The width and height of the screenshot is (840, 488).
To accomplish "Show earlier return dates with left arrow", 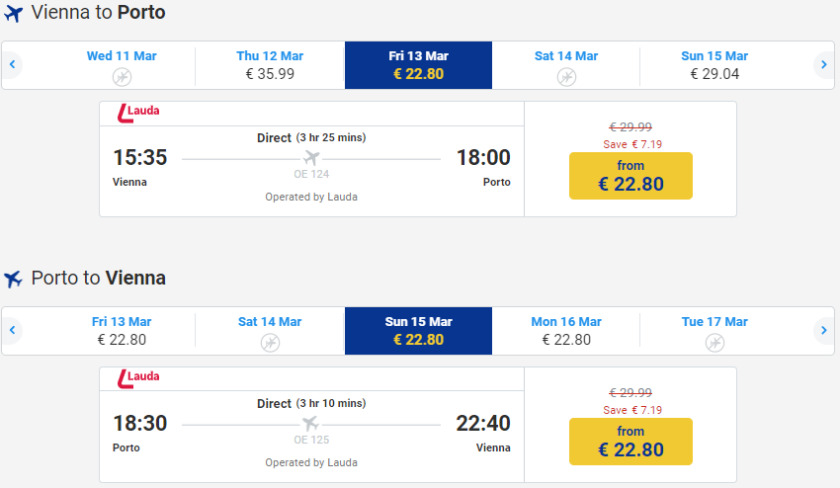I will point(12,330).
